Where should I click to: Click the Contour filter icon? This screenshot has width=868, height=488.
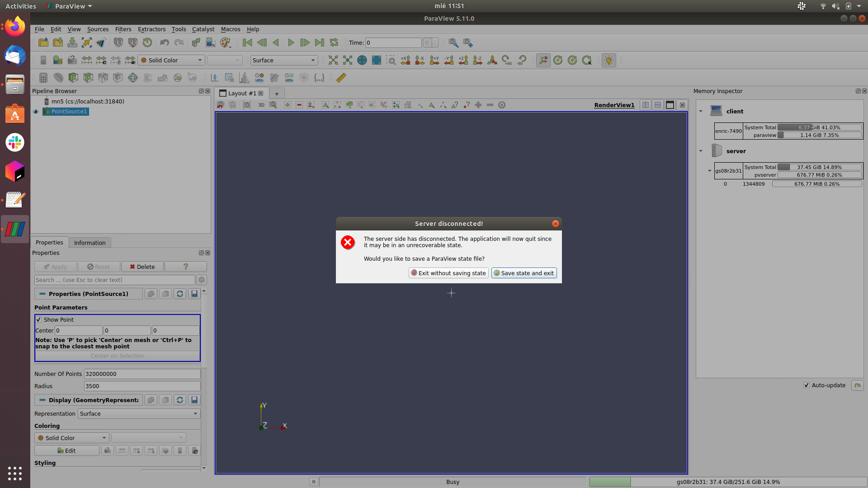pyautogui.click(x=58, y=78)
